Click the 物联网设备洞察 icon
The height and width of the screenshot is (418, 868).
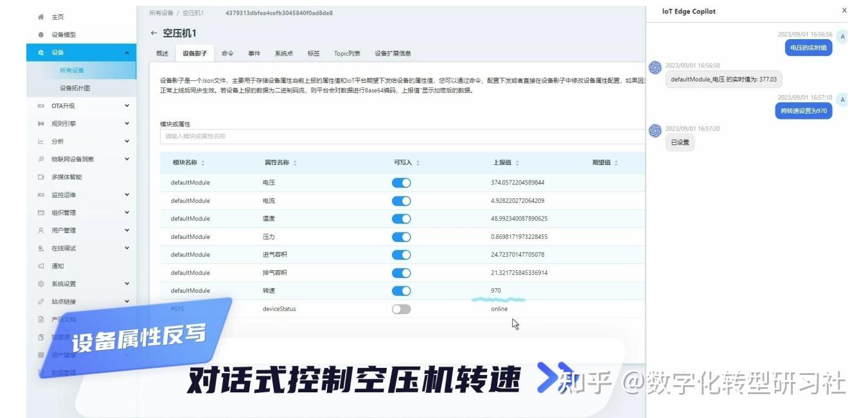41,159
